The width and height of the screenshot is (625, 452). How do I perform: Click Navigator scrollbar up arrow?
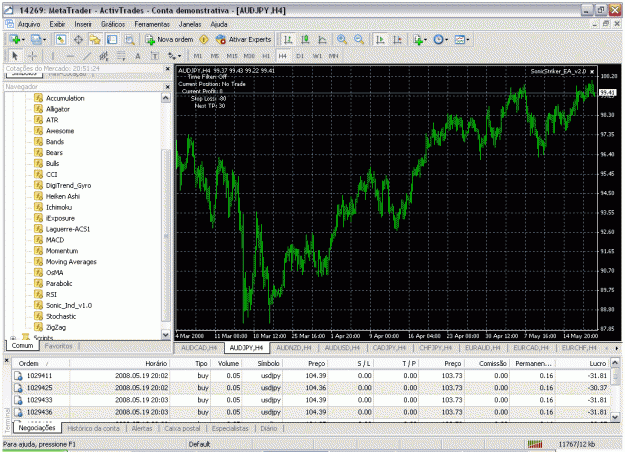point(166,98)
